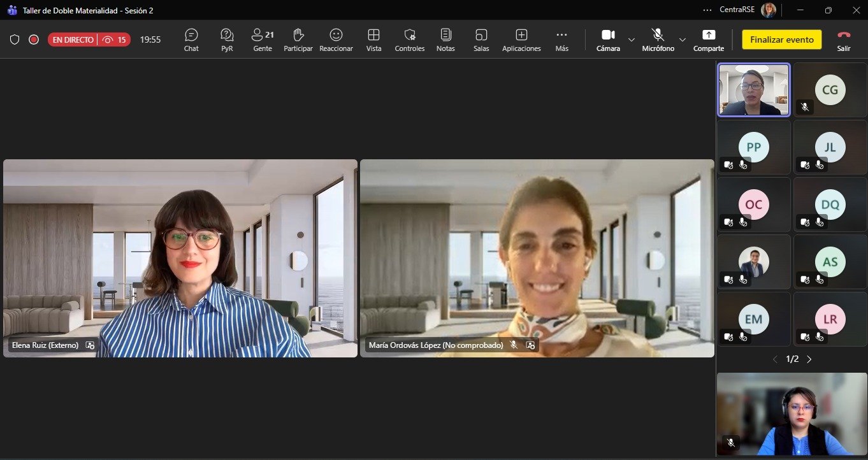This screenshot has width=868, height=460.
Task: Open the Más options menu
Action: point(561,40)
